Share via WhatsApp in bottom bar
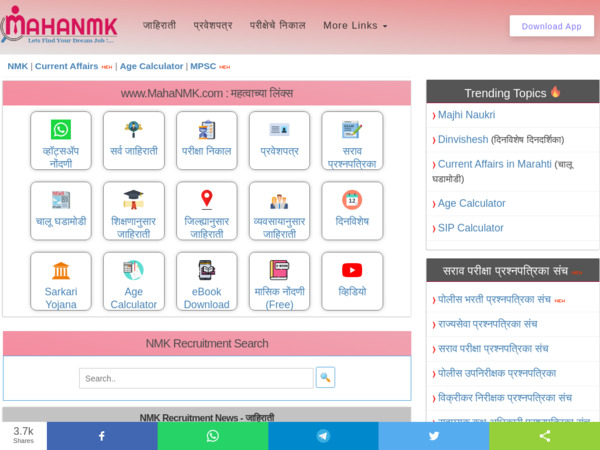Screen dimensions: 600x450 pos(213,436)
